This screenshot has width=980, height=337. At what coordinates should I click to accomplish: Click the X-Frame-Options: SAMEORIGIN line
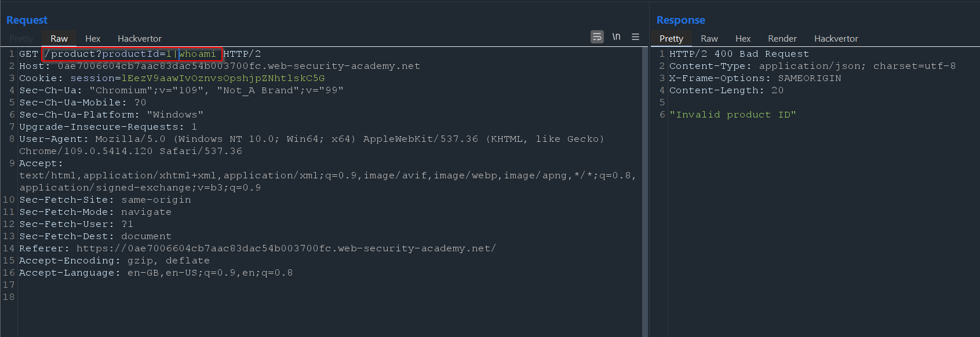755,78
